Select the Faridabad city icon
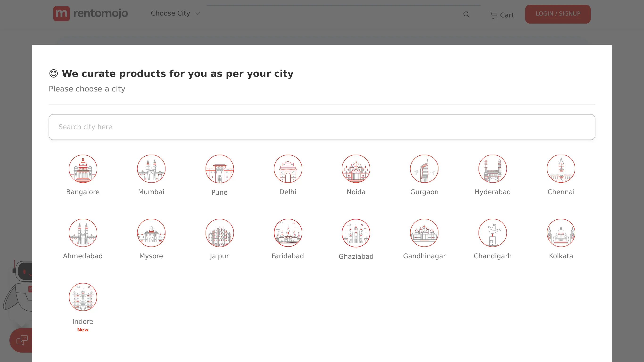This screenshot has height=362, width=644. (288, 233)
